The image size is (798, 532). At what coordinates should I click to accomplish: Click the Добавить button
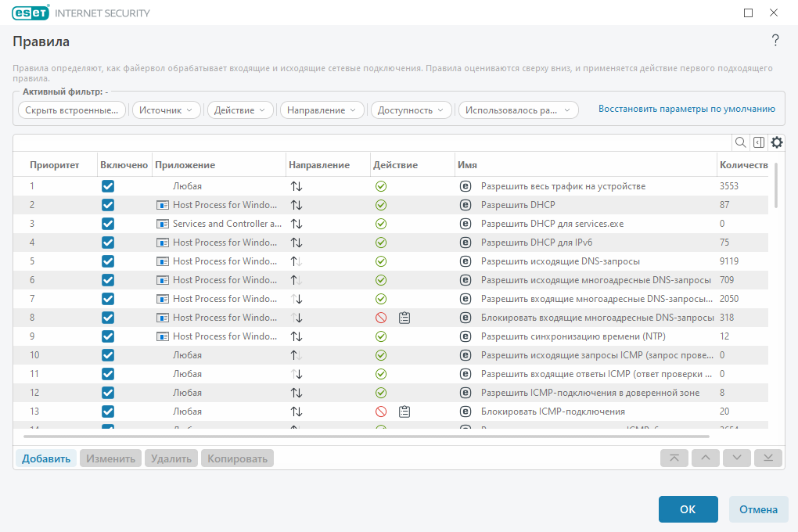[46, 458]
